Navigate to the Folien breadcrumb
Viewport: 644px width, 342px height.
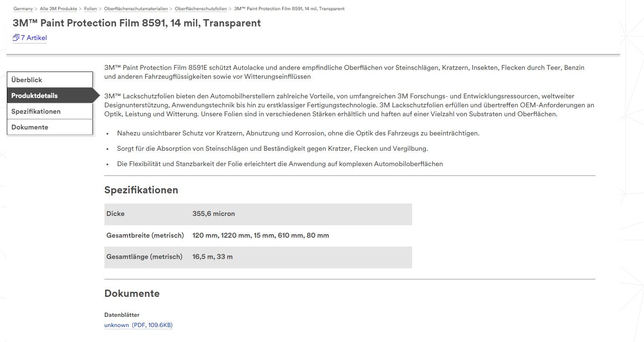tap(90, 9)
